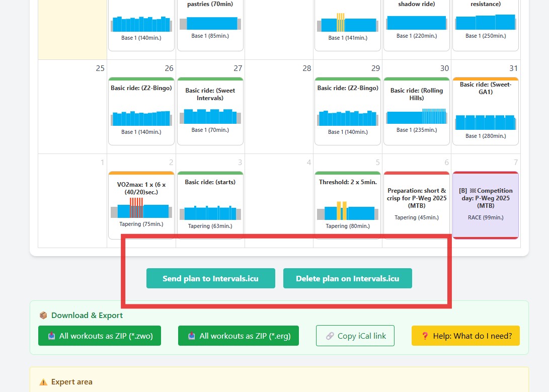Viewport: 549px width, 392px height.
Task: Open VO2max 1 x (6 x (40/20)sec.) workout
Action: tap(141, 205)
